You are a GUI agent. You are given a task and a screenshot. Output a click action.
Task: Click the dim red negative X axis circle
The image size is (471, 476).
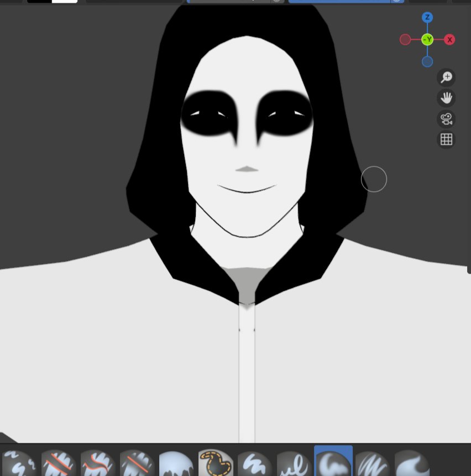tap(405, 39)
